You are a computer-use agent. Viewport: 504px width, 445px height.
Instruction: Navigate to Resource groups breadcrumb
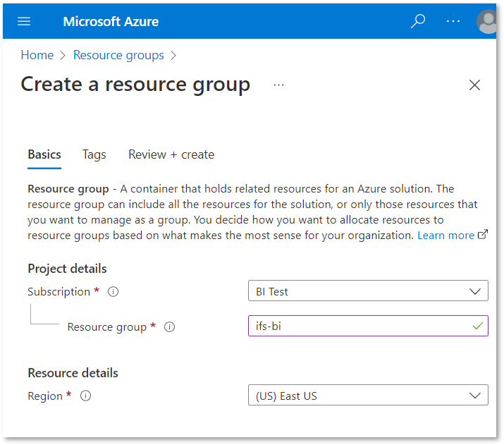[x=118, y=55]
